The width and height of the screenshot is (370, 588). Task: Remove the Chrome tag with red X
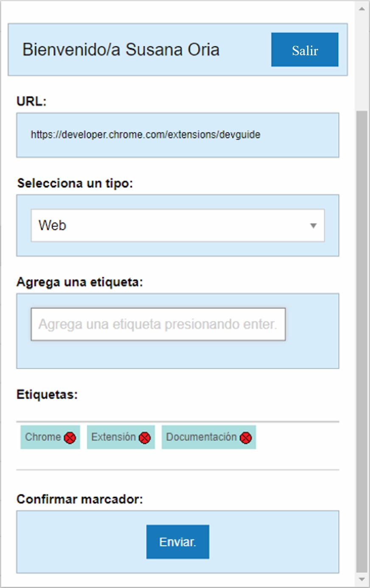70,438
